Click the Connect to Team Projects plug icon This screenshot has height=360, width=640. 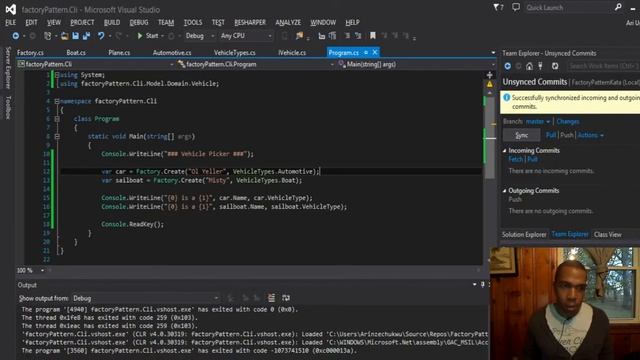click(x=540, y=66)
